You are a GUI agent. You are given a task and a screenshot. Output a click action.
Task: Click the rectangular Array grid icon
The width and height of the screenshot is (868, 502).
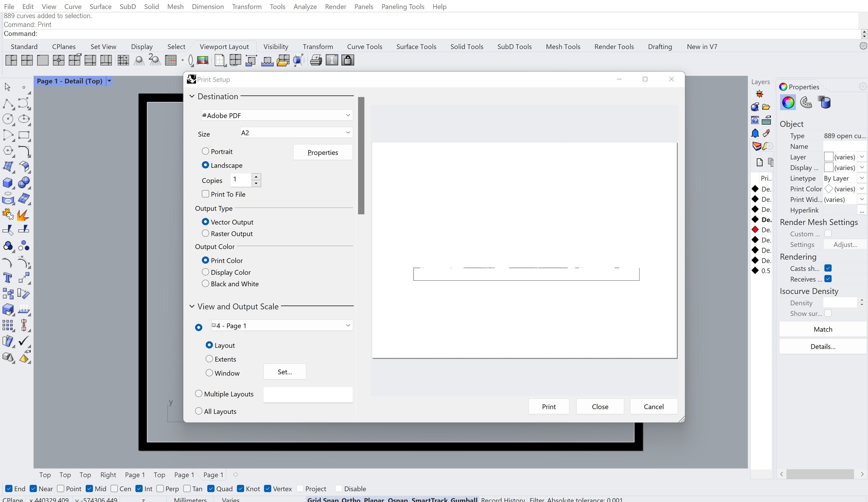(x=8, y=326)
